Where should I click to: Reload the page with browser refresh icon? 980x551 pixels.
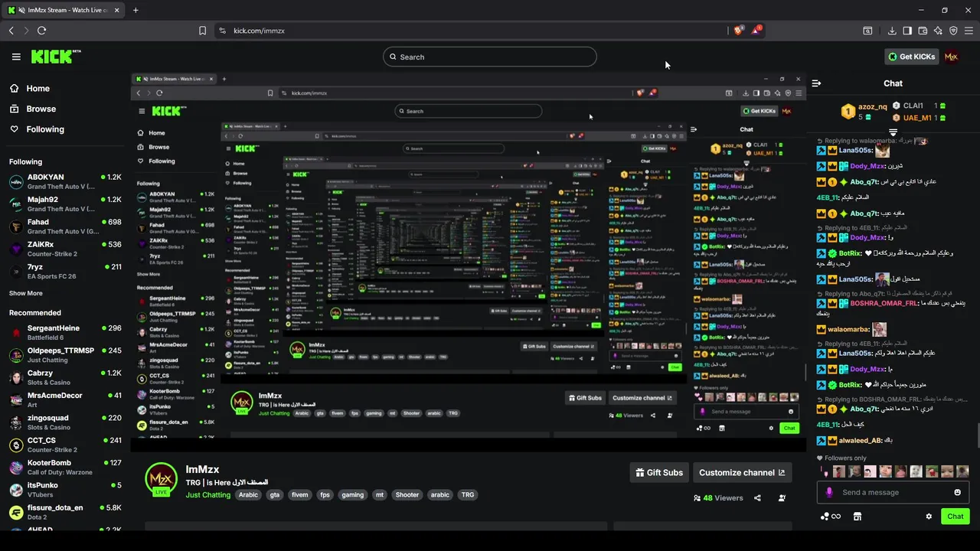[x=41, y=31]
